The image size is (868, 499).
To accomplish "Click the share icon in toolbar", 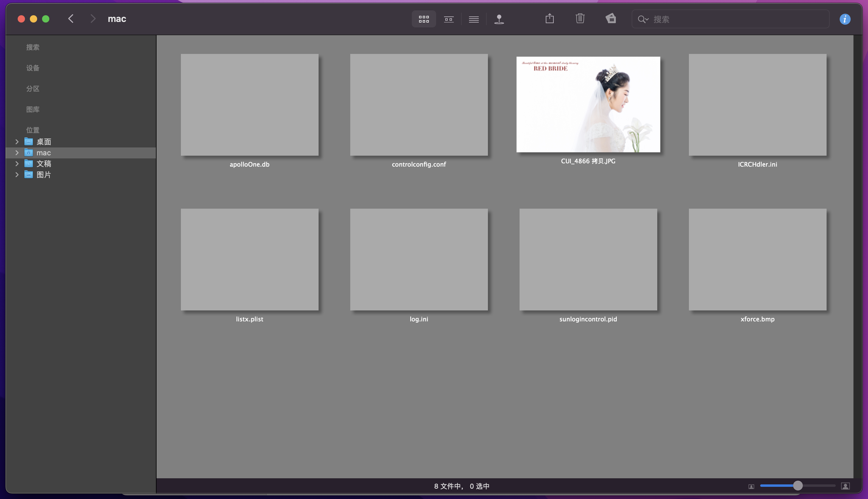I will [549, 19].
